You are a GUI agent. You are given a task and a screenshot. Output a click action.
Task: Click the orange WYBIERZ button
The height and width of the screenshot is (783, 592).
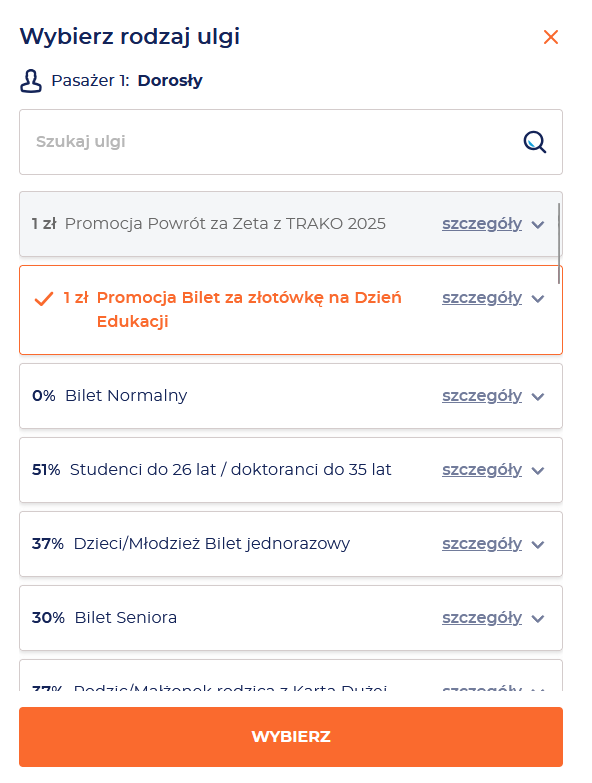pos(291,737)
